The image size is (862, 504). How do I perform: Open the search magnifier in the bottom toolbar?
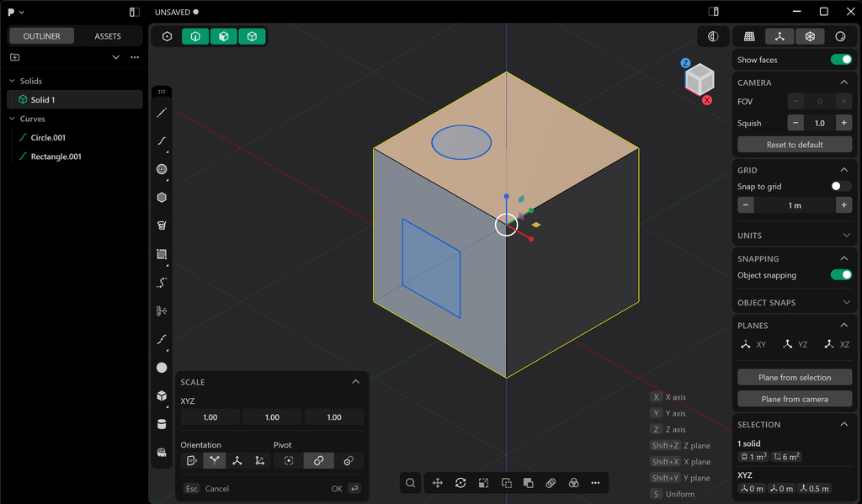pyautogui.click(x=410, y=483)
